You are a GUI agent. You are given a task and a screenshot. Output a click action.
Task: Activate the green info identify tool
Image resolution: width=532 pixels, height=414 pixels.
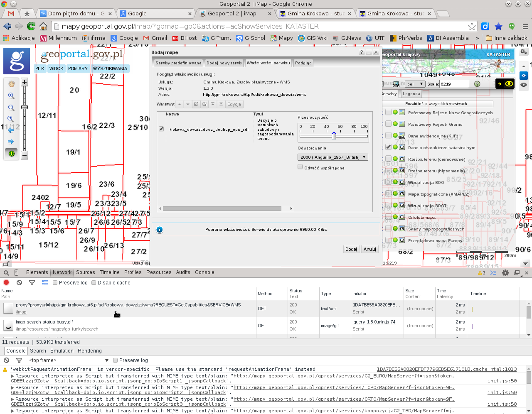[11, 154]
